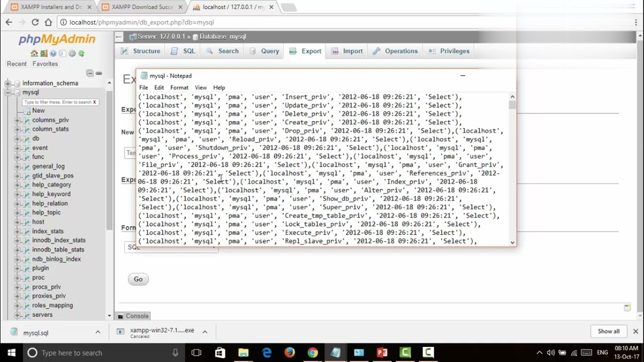Open Firefox from taskbar
The width and height of the screenshot is (644, 362).
(x=289, y=353)
